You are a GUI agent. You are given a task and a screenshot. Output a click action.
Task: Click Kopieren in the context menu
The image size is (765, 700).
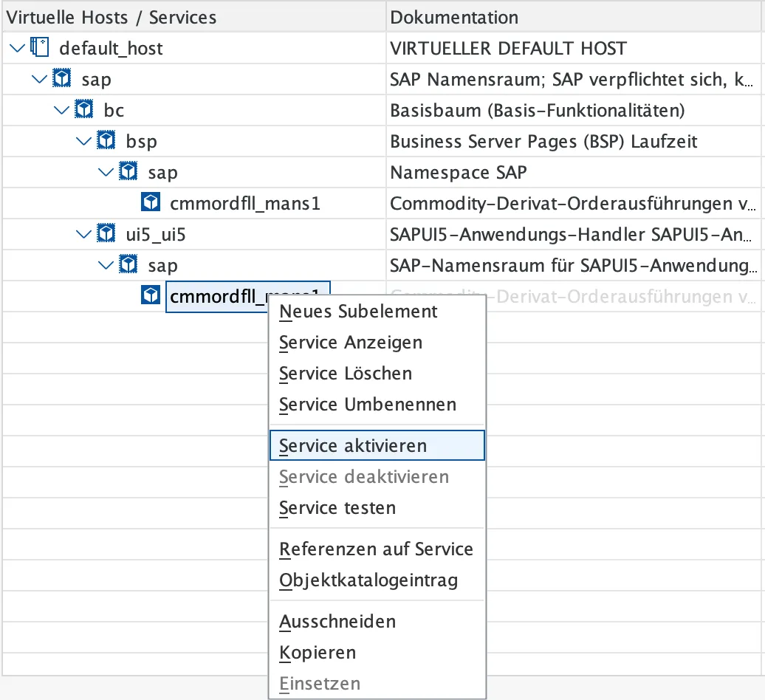318,653
